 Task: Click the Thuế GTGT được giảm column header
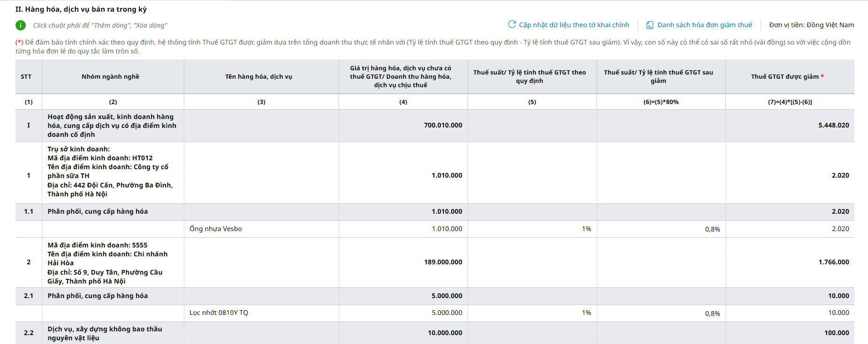pyautogui.click(x=790, y=76)
